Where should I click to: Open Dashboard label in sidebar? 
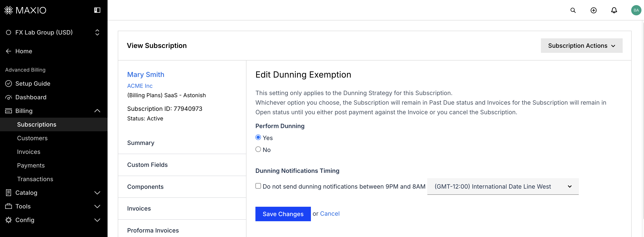click(x=31, y=97)
